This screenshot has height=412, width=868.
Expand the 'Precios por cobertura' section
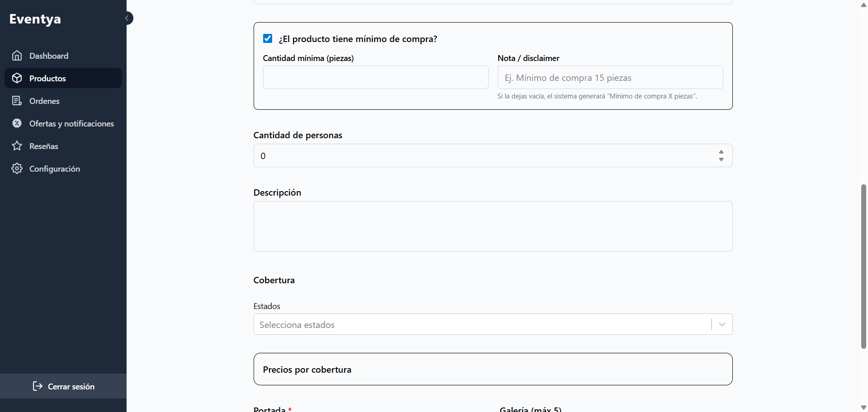pos(493,369)
